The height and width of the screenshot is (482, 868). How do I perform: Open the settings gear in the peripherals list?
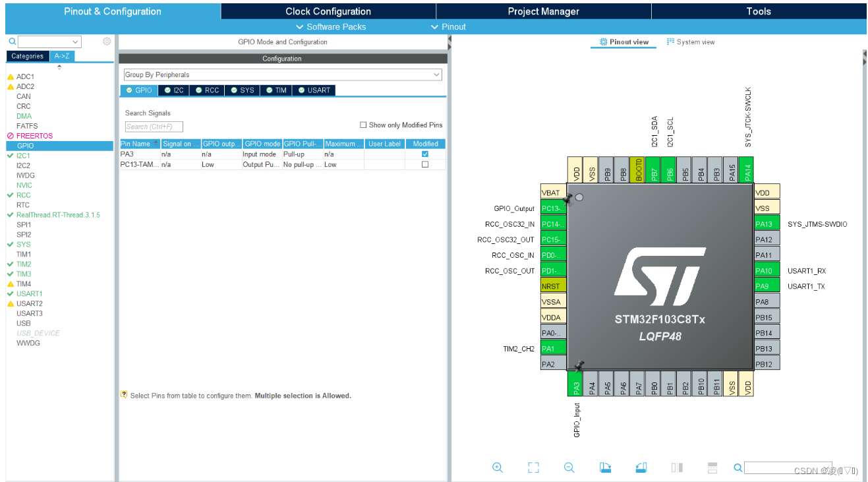point(107,42)
